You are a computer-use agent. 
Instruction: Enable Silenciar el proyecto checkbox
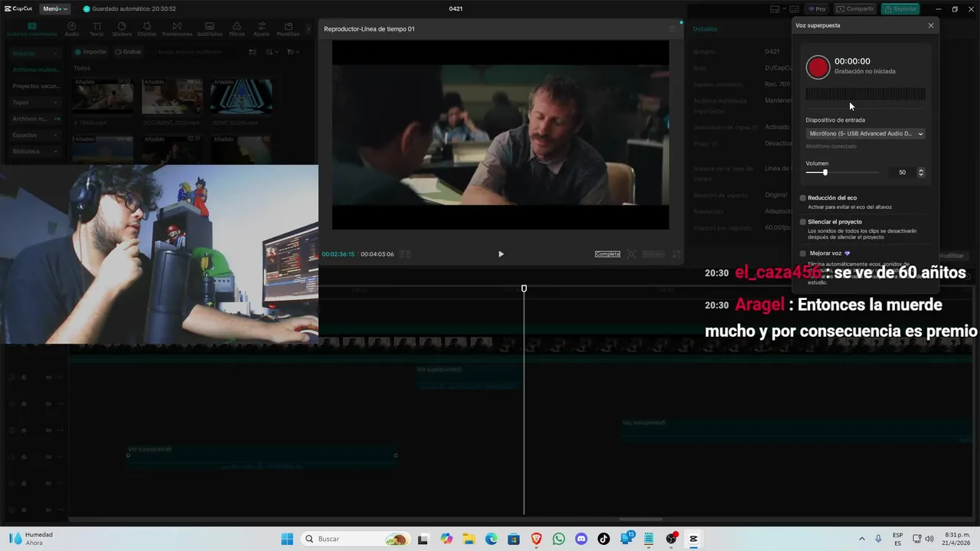[802, 222]
